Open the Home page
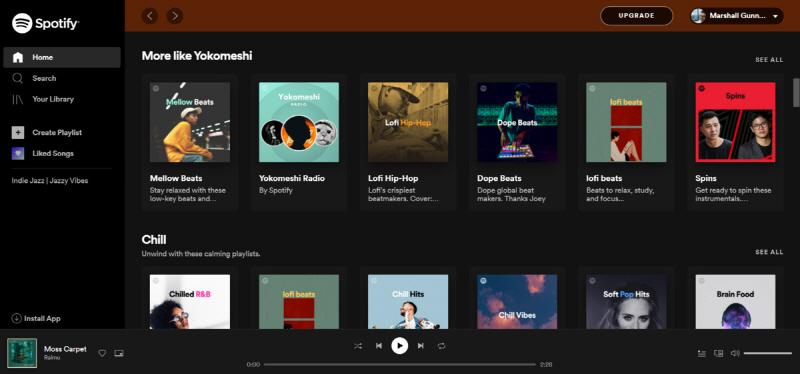Image resolution: width=800 pixels, height=374 pixels. pyautogui.click(x=62, y=57)
